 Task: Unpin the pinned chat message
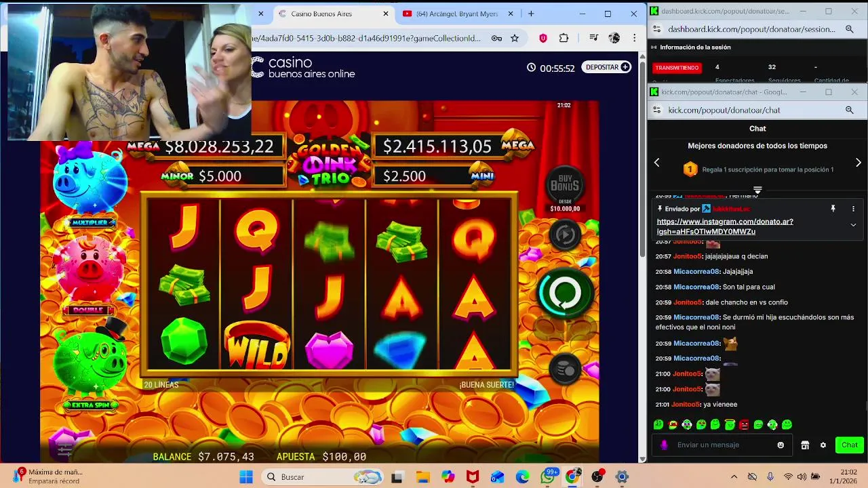point(833,209)
